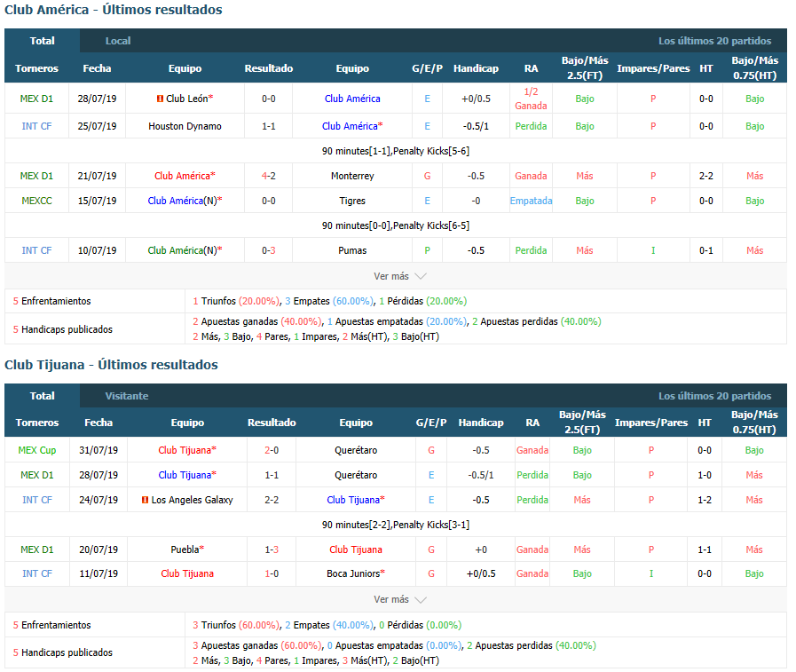Click the 1-3 result score

(272, 549)
